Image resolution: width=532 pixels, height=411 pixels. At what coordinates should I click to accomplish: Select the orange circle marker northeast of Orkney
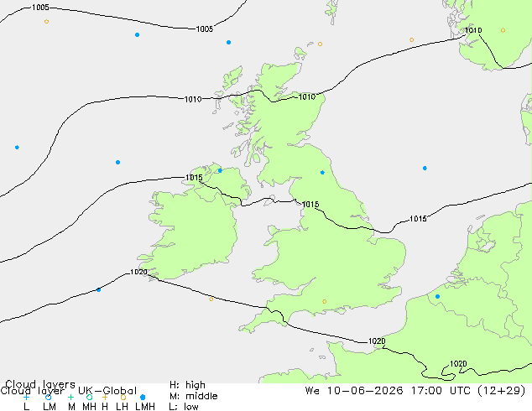coord(320,44)
